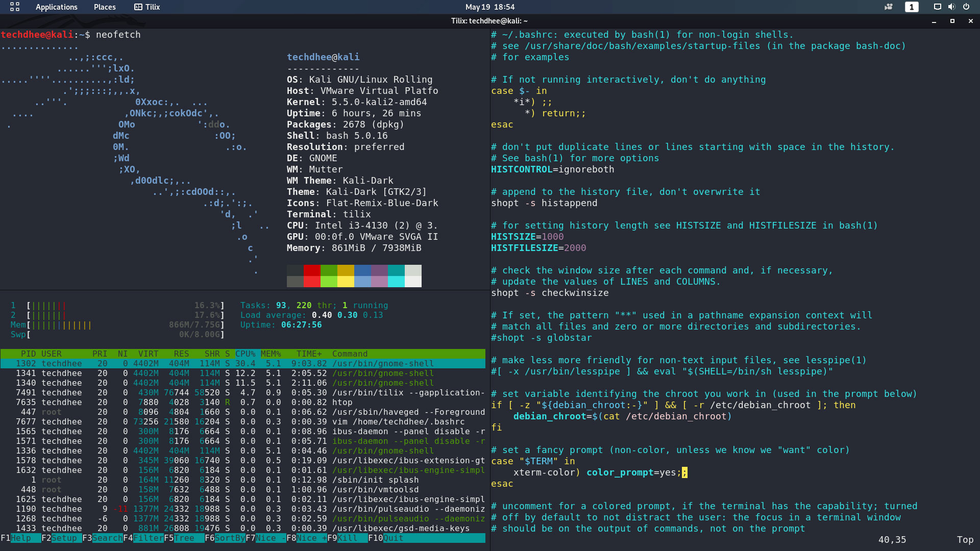Sort htop by the USER column header
Screen dimensions: 980x551
tap(52, 354)
